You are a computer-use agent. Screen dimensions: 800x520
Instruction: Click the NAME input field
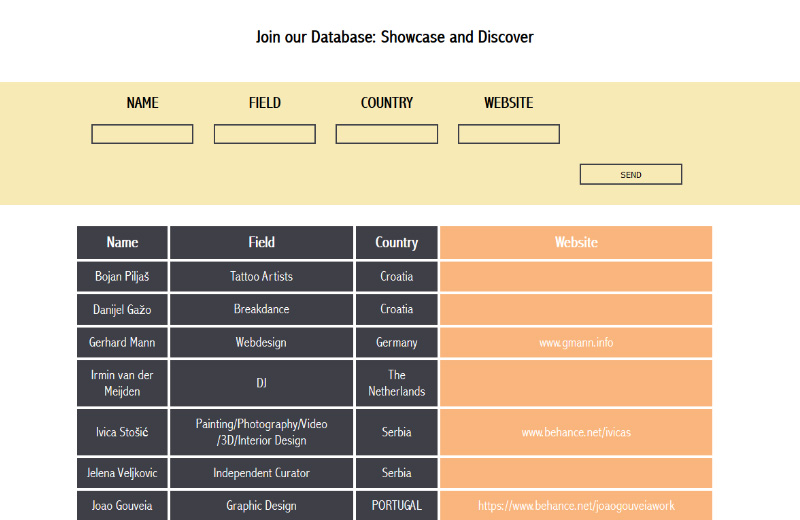(x=142, y=134)
